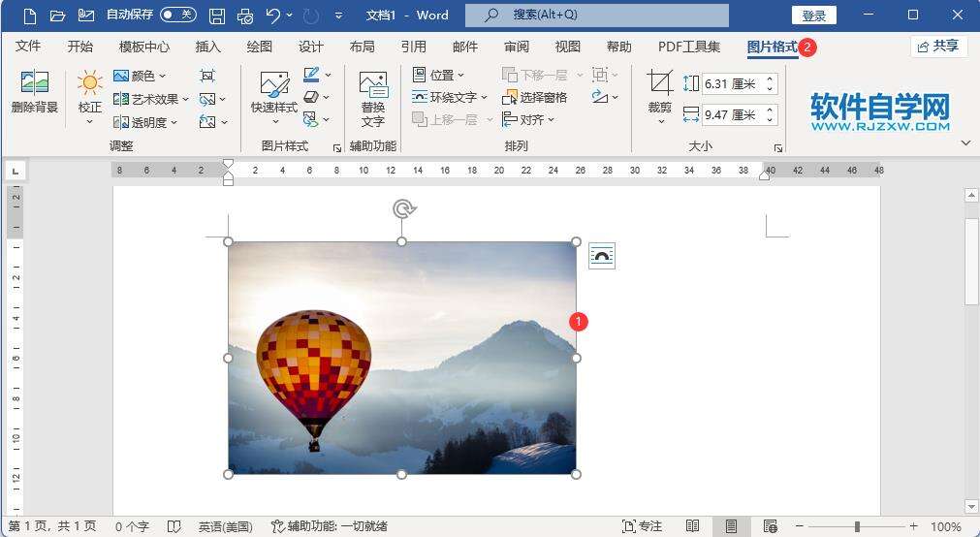Switch to print layout view icon
The image size is (980, 537).
(731, 526)
